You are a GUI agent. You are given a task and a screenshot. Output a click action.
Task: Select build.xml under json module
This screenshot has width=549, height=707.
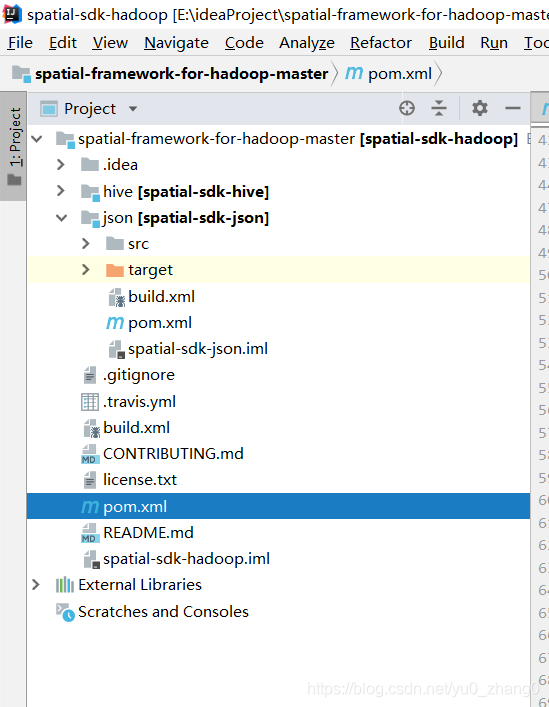tap(161, 297)
